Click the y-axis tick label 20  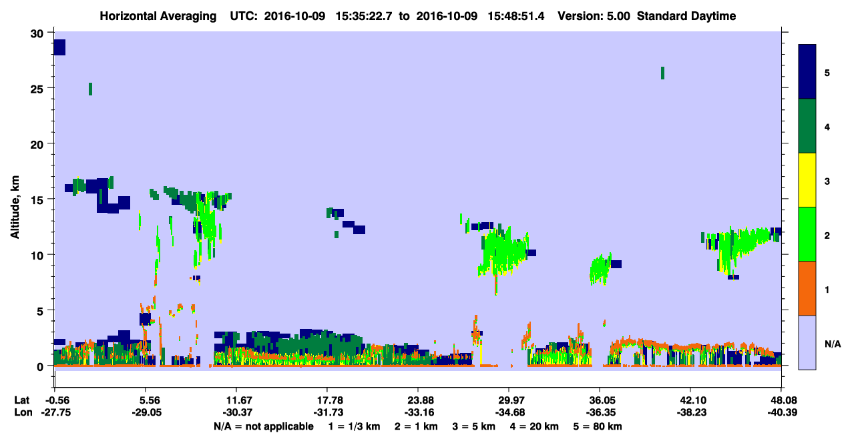pos(38,143)
